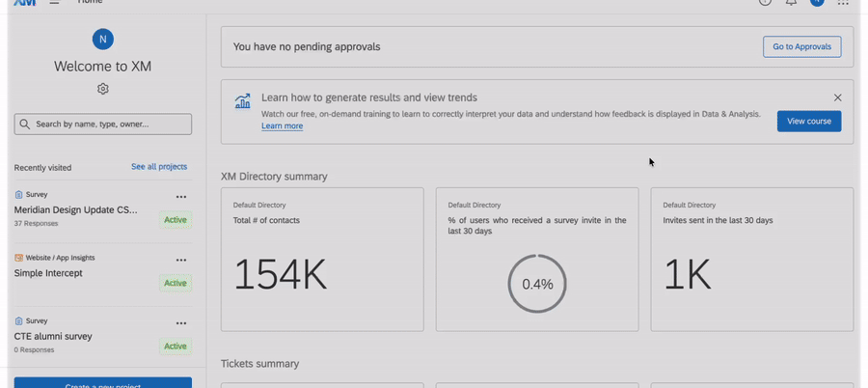Open the CTE alumni survey project
The width and height of the screenshot is (868, 388).
53,337
